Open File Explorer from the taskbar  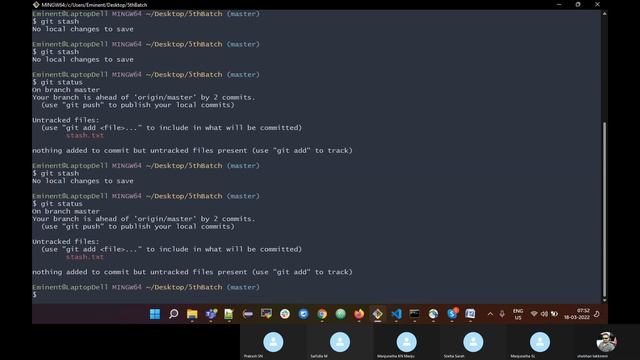tap(192, 314)
